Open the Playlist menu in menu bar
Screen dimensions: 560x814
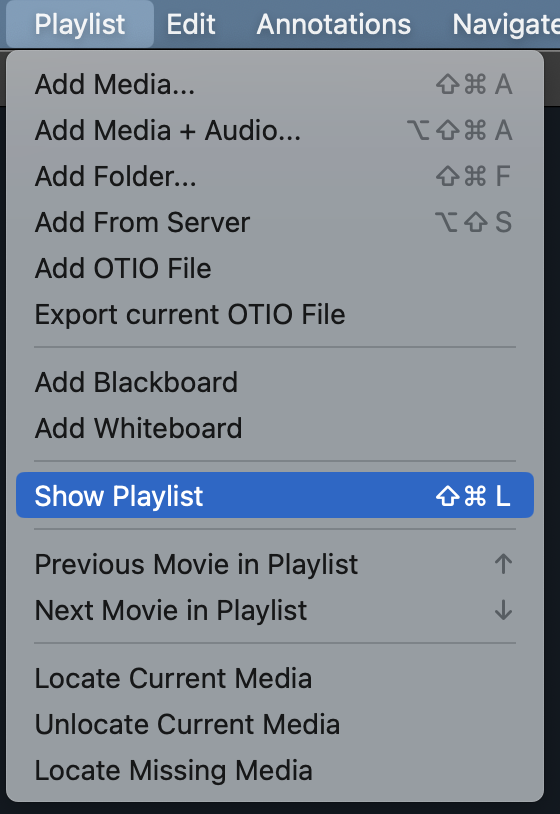click(x=80, y=24)
